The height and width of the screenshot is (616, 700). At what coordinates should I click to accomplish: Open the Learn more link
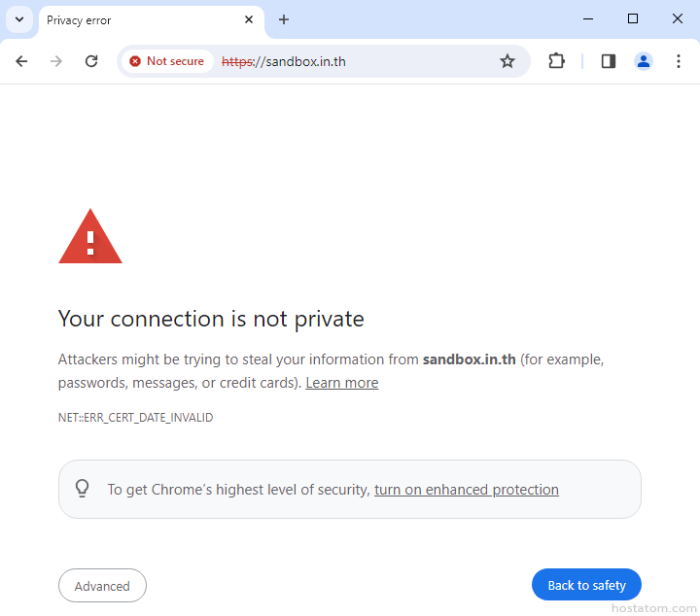pyautogui.click(x=341, y=383)
